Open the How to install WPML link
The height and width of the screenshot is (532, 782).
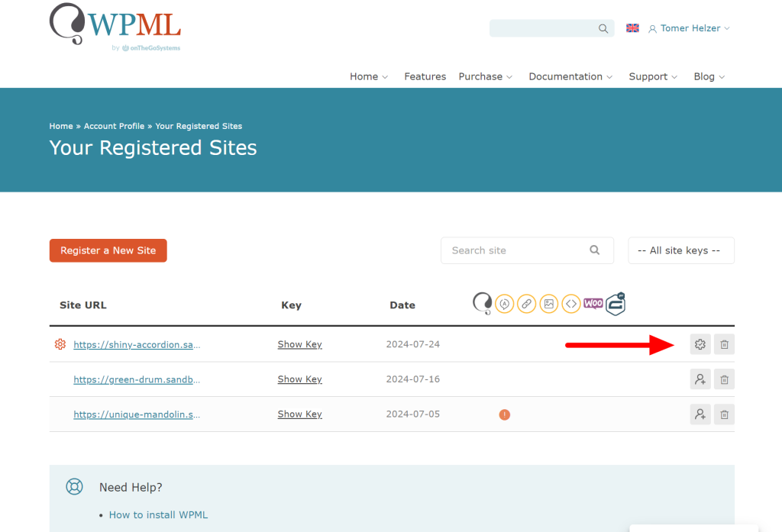click(158, 514)
